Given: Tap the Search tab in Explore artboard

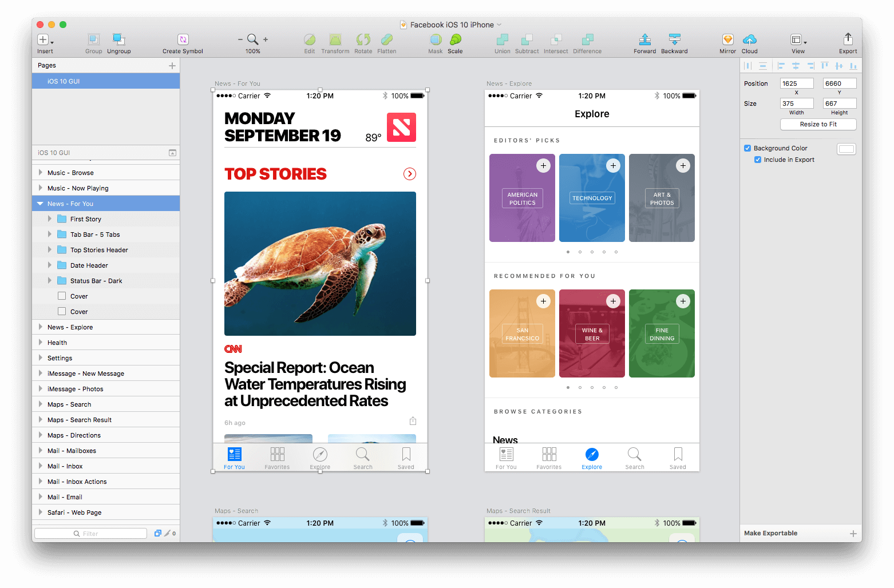Looking at the screenshot, I should click(635, 458).
